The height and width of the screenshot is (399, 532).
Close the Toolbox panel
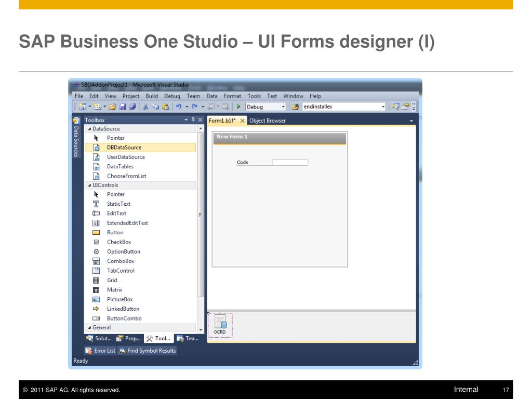200,120
